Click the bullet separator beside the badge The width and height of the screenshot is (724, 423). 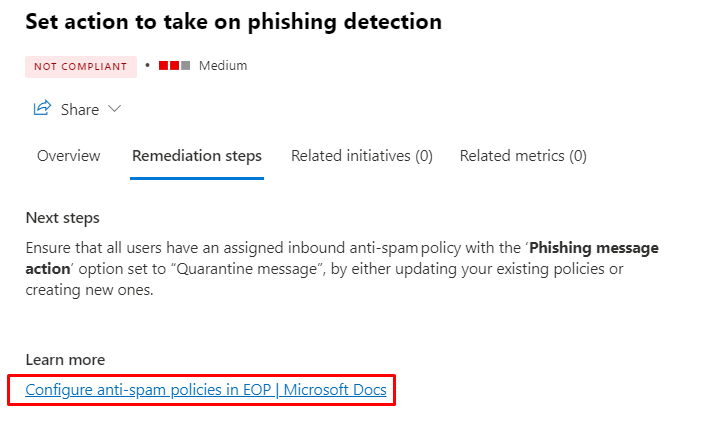point(147,66)
